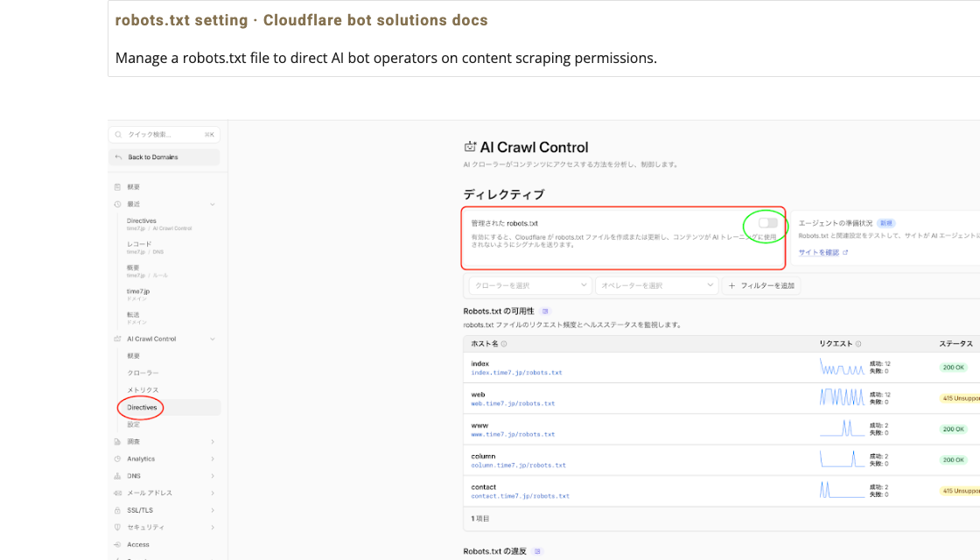Click the 調査 sidebar icon
The height and width of the screenshot is (560, 980).
pos(117,442)
